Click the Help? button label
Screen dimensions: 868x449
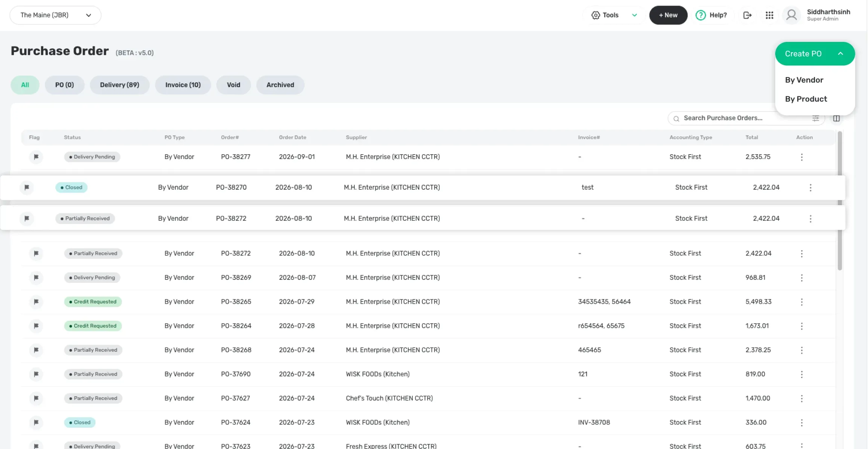(x=718, y=15)
